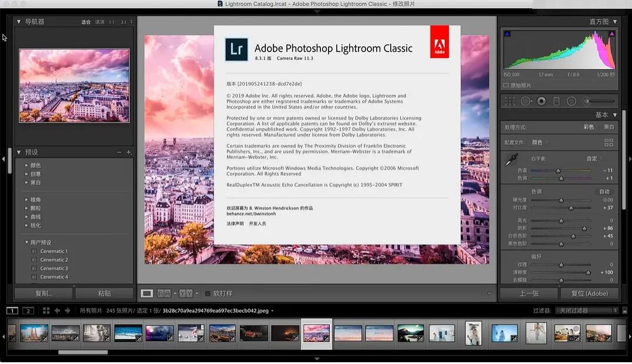Apply the Cenematic 1 preset

pyautogui.click(x=54, y=251)
